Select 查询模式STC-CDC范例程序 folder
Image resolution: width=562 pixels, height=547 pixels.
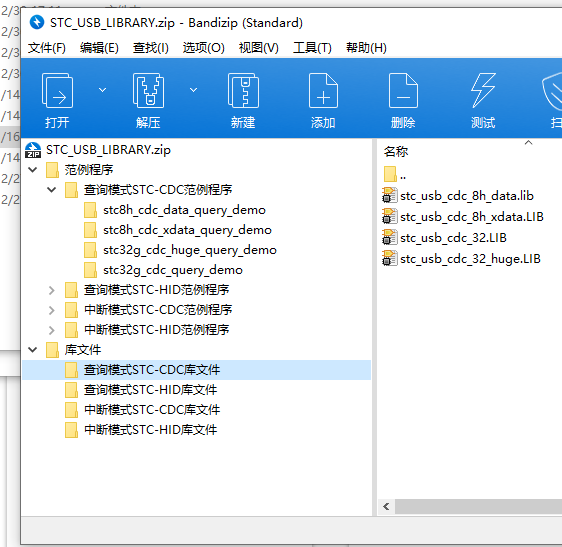point(158,190)
